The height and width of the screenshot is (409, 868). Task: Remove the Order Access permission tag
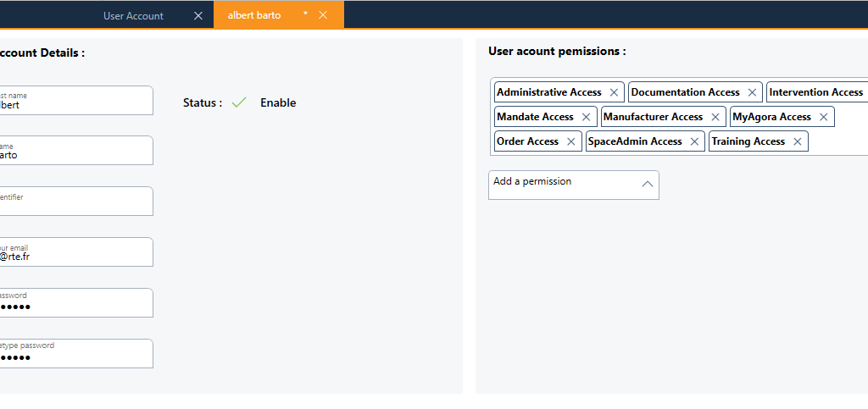(x=571, y=141)
